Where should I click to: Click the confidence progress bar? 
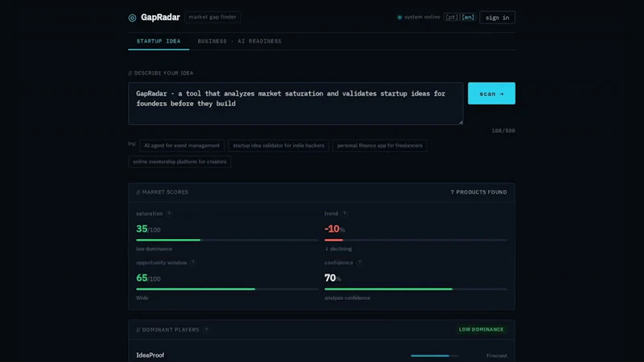(x=415, y=289)
